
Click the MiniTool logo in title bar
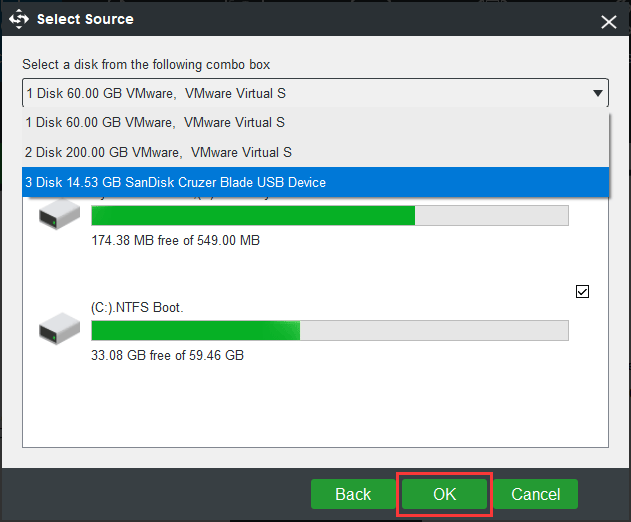[19, 19]
